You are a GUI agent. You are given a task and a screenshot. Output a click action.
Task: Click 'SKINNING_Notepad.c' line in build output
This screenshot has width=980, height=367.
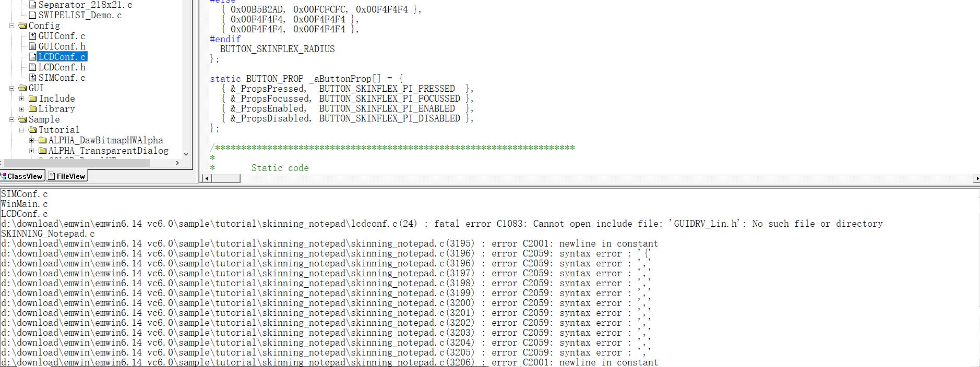click(48, 234)
